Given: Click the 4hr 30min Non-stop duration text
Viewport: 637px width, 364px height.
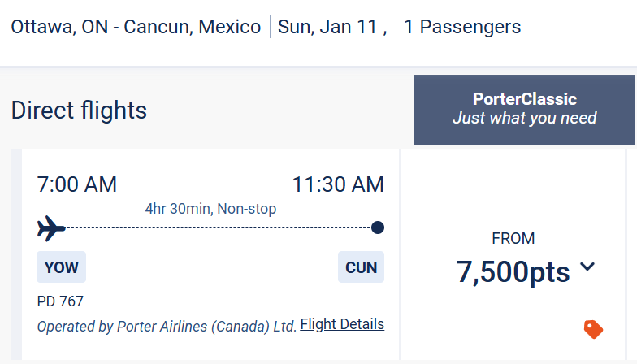Looking at the screenshot, I should (x=210, y=209).
